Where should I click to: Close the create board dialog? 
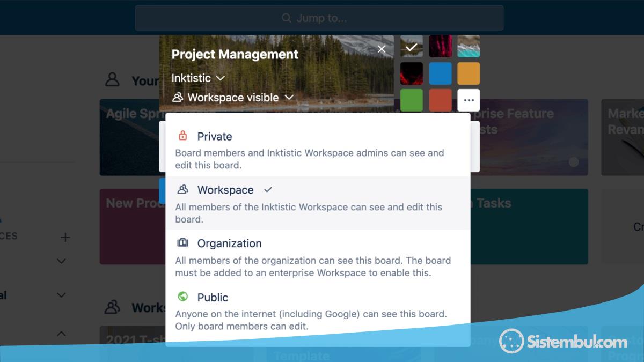point(382,49)
